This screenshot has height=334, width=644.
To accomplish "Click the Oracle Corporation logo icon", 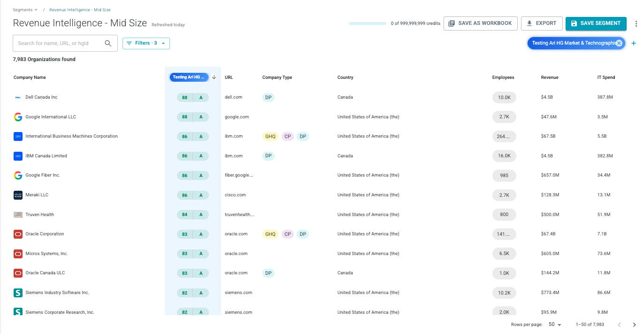I will tap(18, 234).
